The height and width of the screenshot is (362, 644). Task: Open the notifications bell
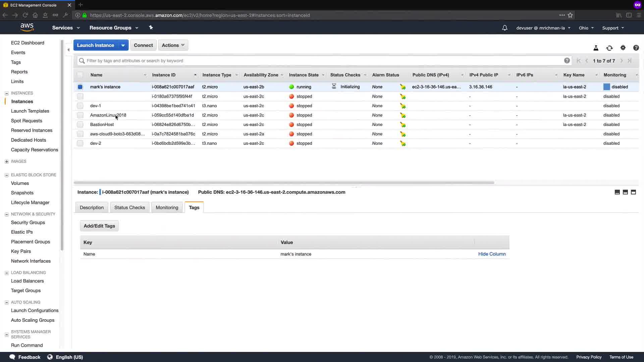504,28
